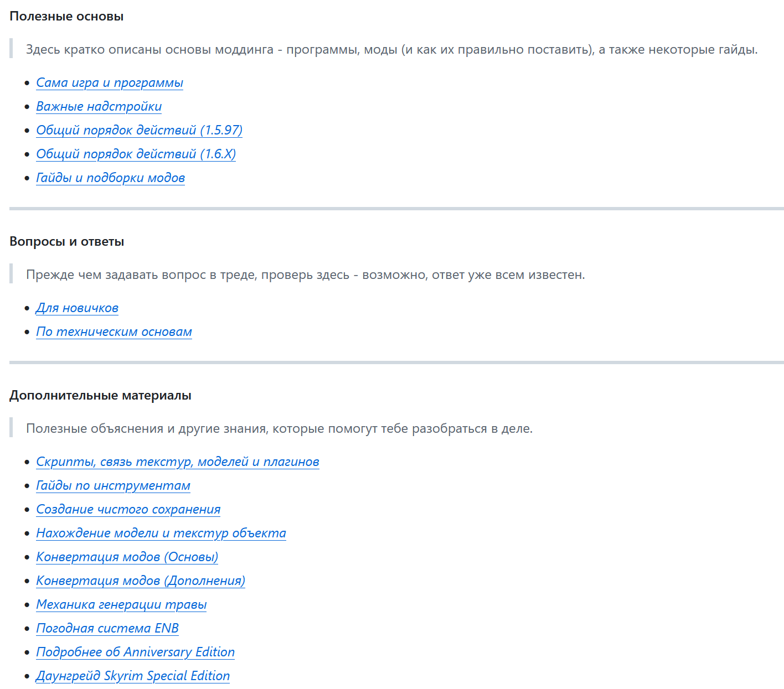Image resolution: width=784 pixels, height=689 pixels.
Task: Open 'Общий порядок действий (1.5.97)' link
Action: [x=139, y=131]
